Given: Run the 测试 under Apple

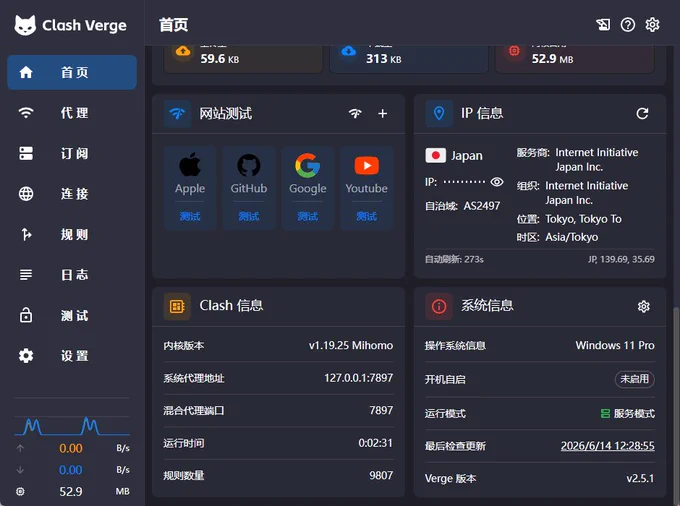Looking at the screenshot, I should [x=190, y=216].
